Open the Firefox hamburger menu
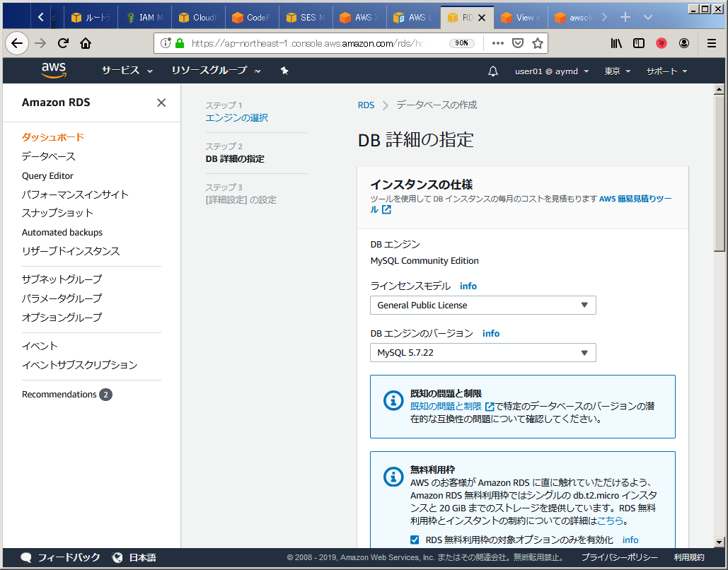This screenshot has height=570, width=728. (x=711, y=43)
